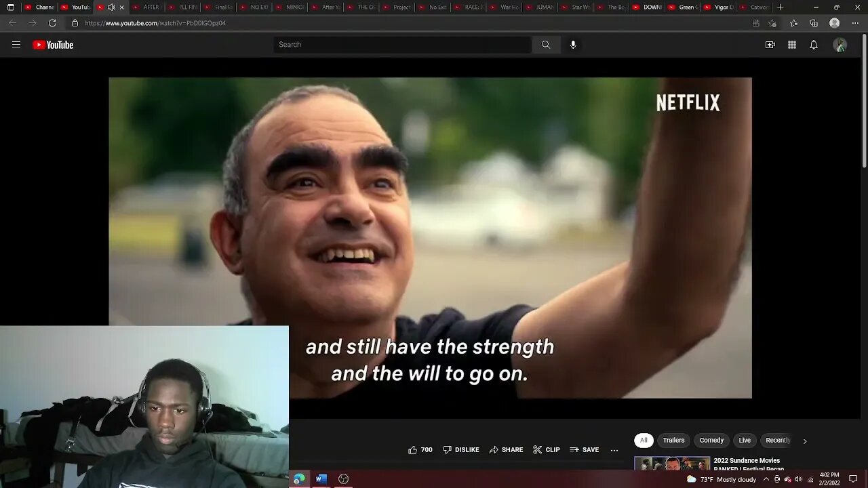
Task: Open OBS Studio from the taskbar
Action: click(344, 479)
